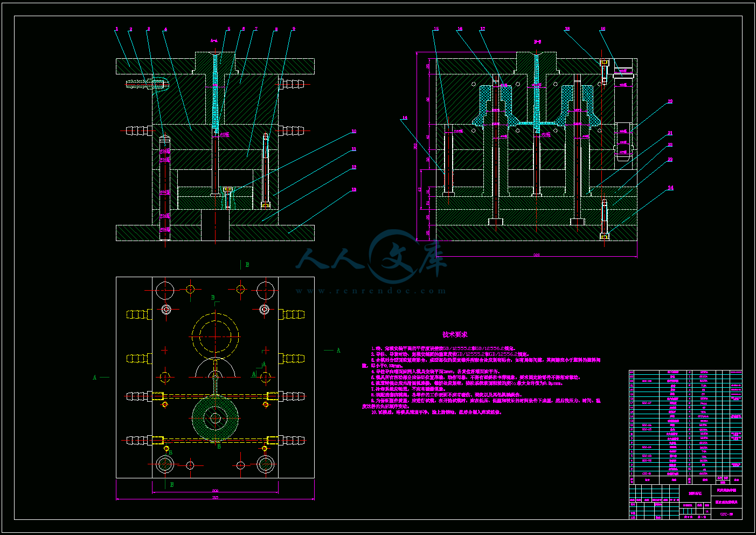The image size is (756, 535).
Task: Click part balloon number "9"
Action: pos(294,29)
